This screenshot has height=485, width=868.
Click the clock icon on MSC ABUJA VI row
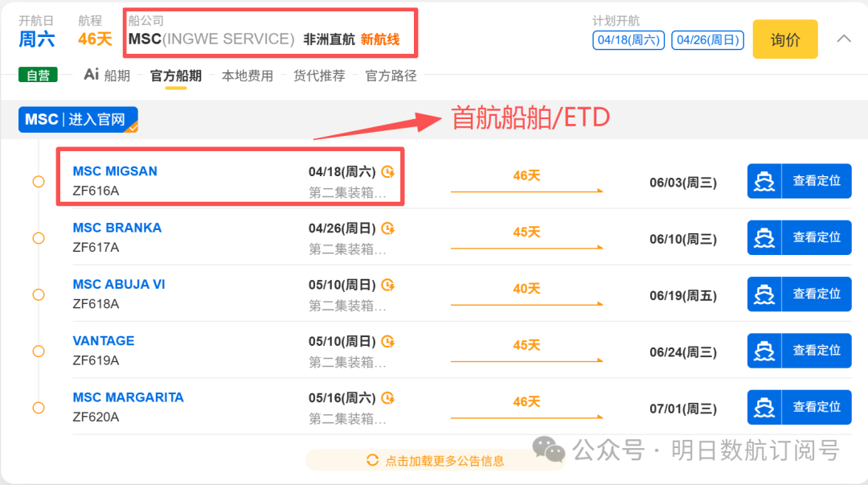pyautogui.click(x=388, y=285)
